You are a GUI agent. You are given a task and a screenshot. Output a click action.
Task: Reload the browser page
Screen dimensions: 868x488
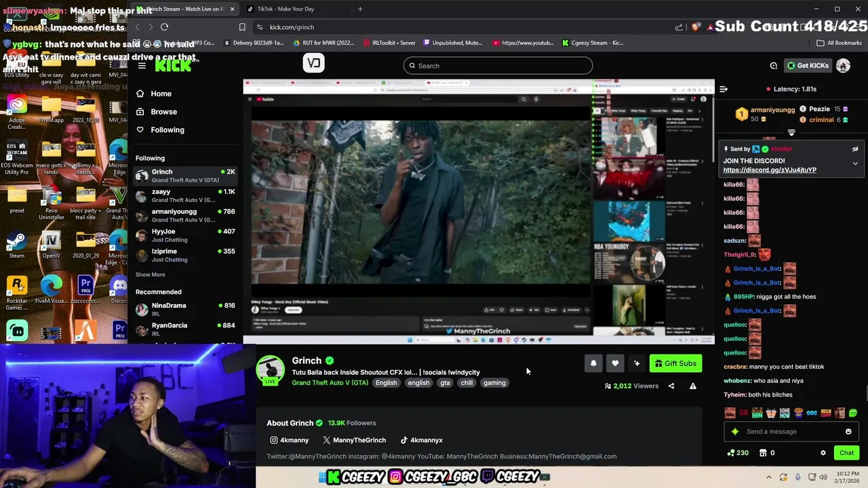click(x=164, y=27)
